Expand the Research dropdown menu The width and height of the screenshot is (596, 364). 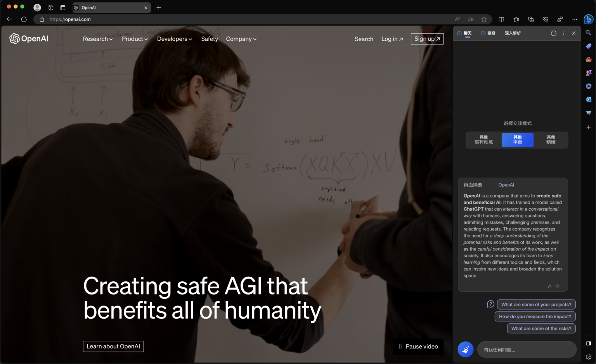(x=97, y=39)
